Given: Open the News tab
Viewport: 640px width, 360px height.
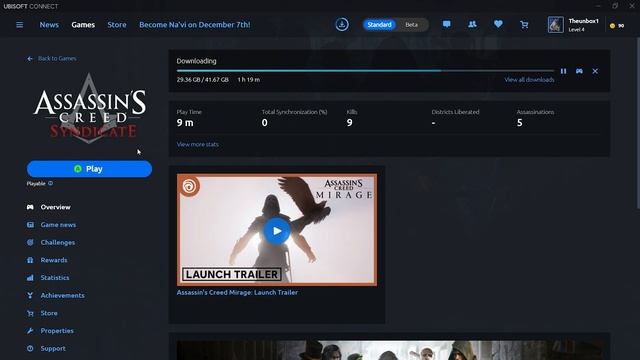Looking at the screenshot, I should click(x=49, y=24).
